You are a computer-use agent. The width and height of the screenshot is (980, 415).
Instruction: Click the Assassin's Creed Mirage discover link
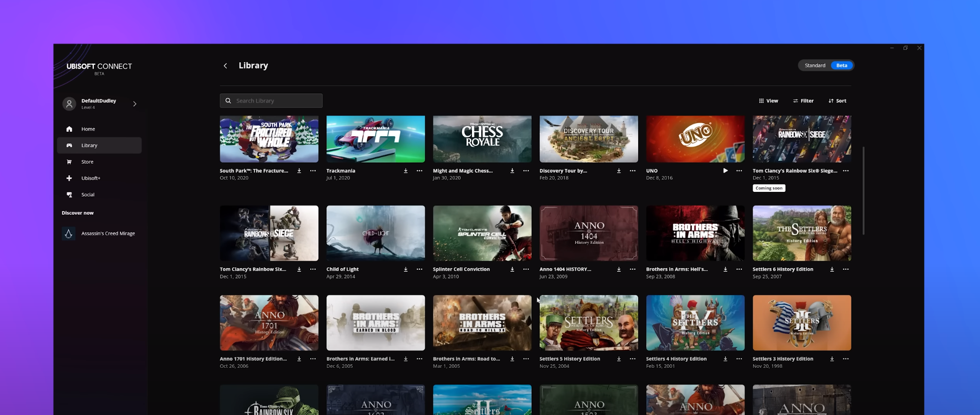[x=107, y=234]
